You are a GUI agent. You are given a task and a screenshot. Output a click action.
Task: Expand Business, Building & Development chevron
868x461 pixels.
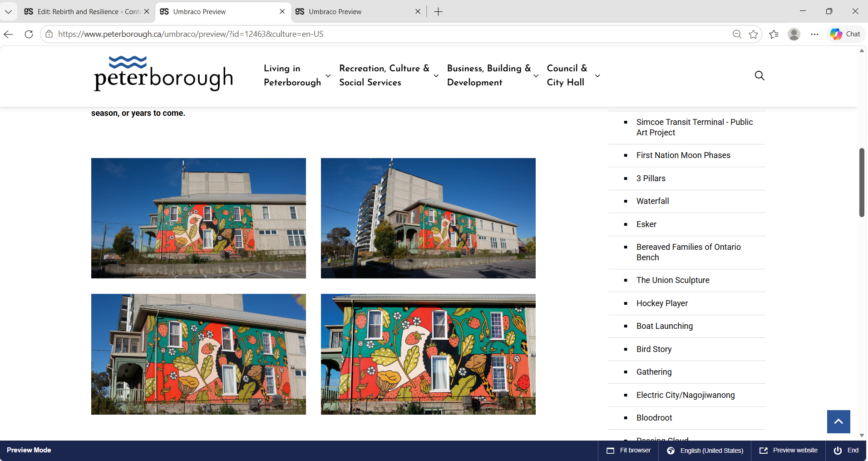[x=536, y=76]
